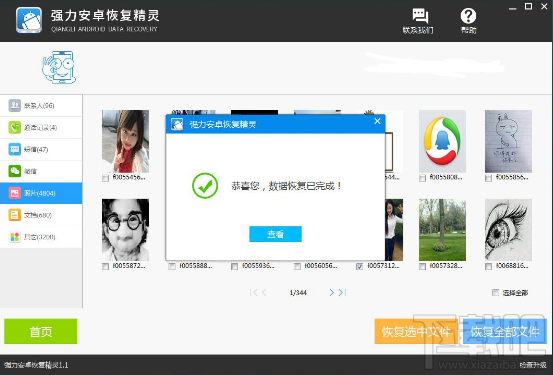The width and height of the screenshot is (553, 375).
Task: Click the dialog title bar app icon
Action: click(177, 124)
